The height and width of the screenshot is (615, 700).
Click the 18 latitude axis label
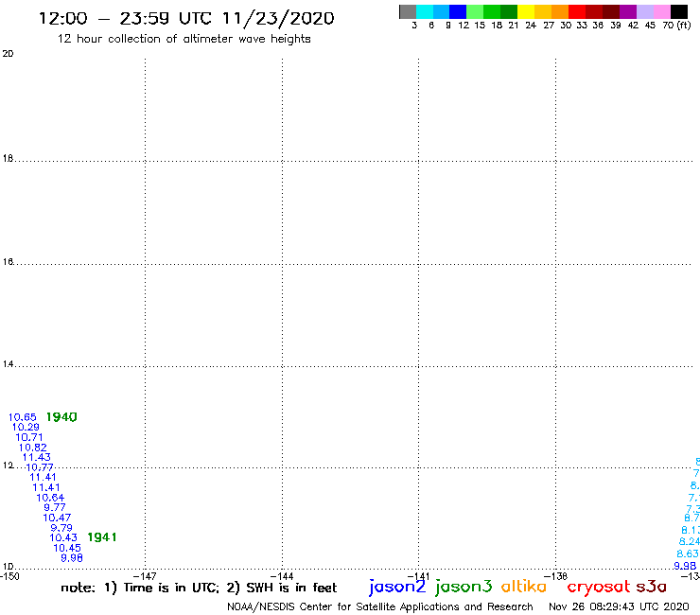(8, 159)
